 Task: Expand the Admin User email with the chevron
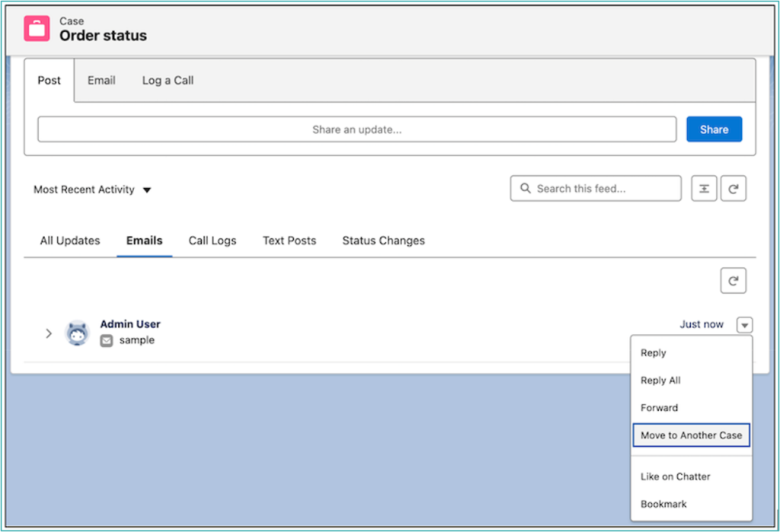[x=49, y=333]
